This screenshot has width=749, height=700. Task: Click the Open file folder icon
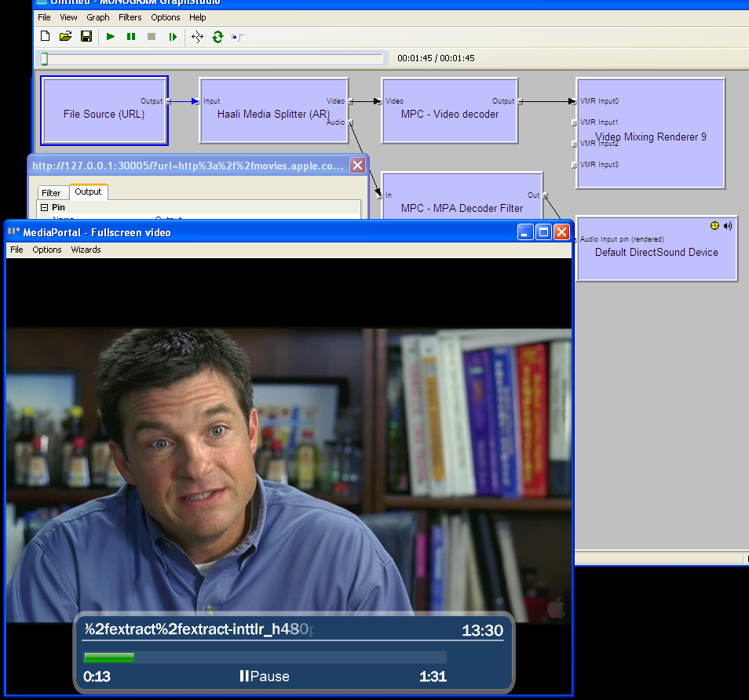point(66,36)
